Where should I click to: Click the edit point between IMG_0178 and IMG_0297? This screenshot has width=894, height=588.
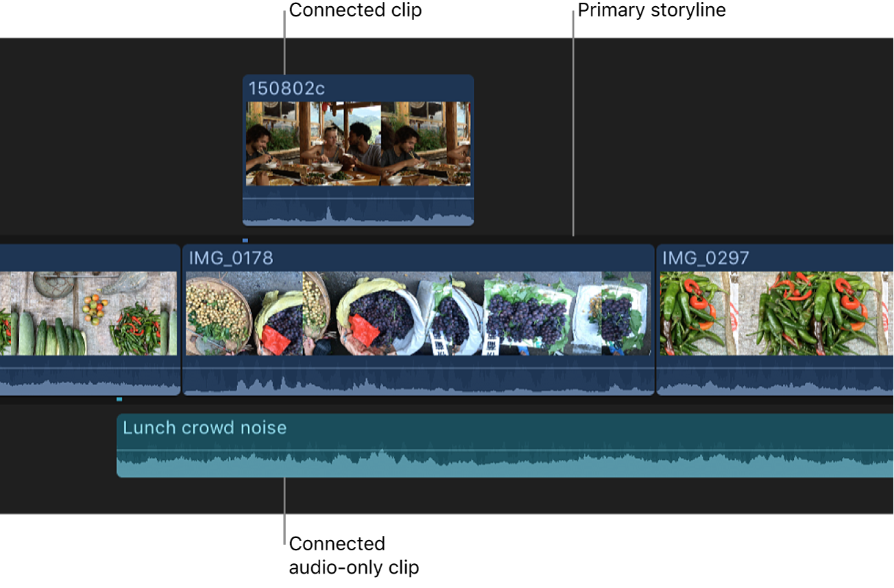(x=656, y=319)
